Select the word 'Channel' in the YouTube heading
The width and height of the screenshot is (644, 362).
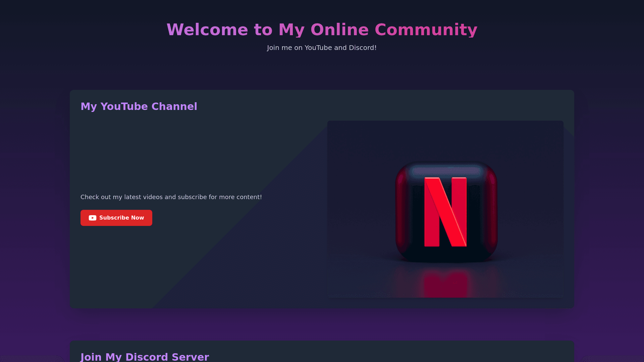[x=174, y=106]
